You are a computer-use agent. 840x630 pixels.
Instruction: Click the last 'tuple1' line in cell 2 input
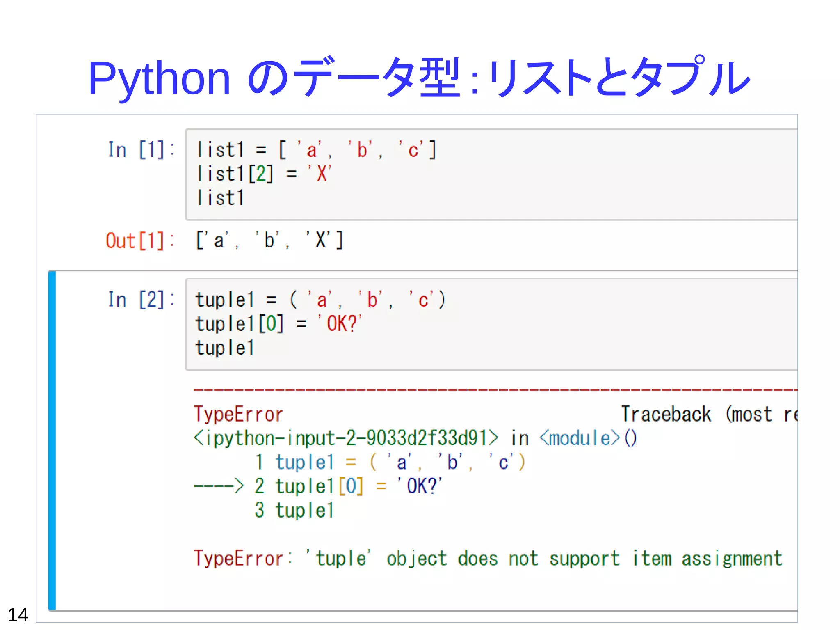[225, 348]
